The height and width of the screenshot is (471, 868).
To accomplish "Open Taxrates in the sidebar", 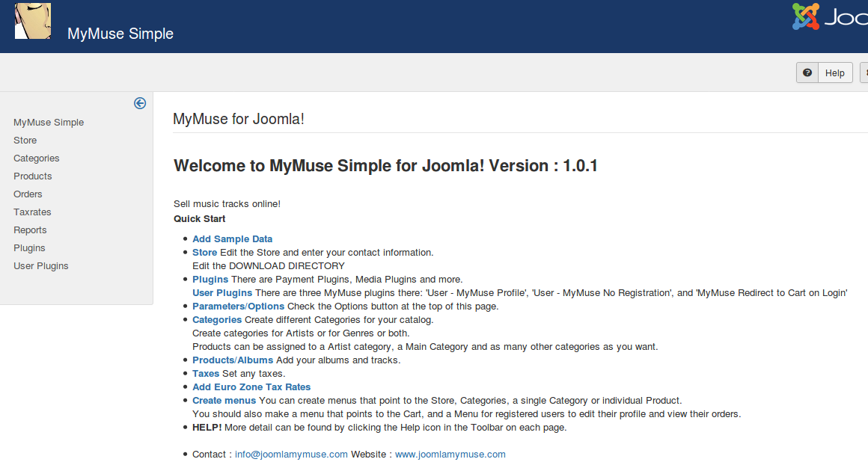I will pyautogui.click(x=32, y=212).
